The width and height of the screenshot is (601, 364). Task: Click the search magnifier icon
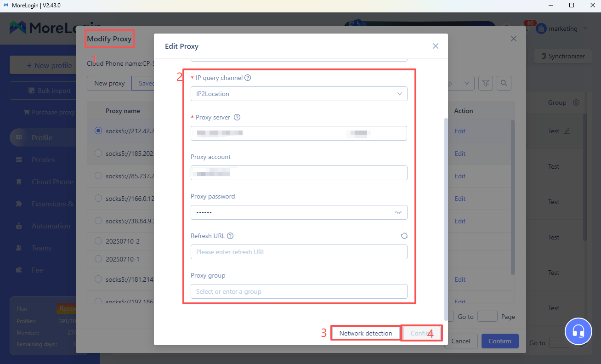tap(504, 83)
